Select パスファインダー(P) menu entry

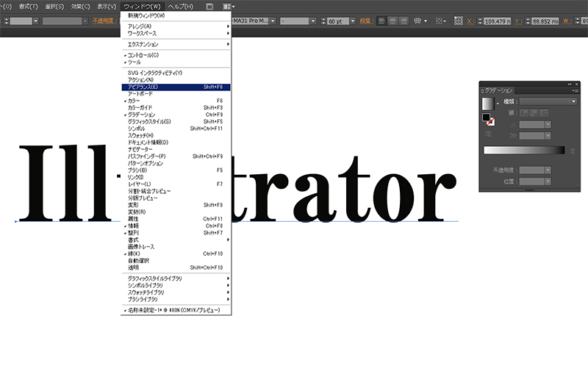pyautogui.click(x=176, y=156)
